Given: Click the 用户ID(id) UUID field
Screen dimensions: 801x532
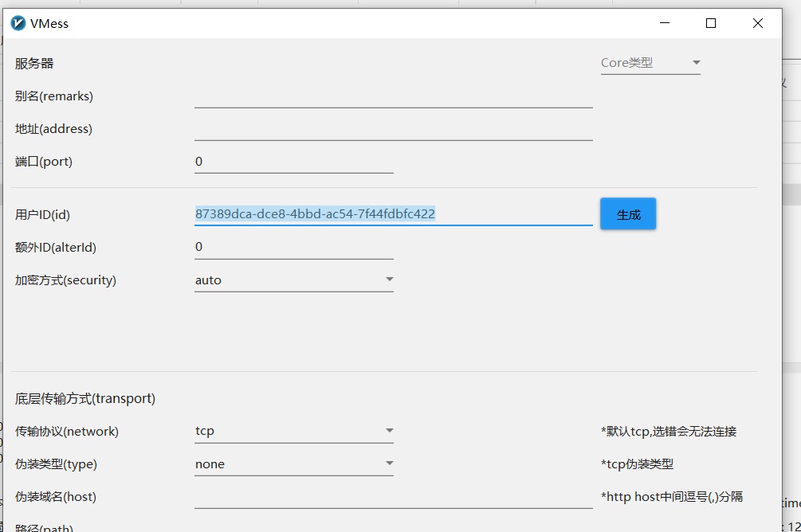Looking at the screenshot, I should pyautogui.click(x=393, y=214).
